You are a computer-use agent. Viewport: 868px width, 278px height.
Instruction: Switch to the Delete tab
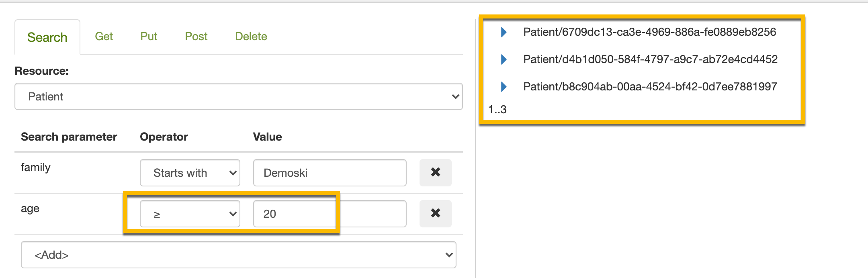coord(251,37)
